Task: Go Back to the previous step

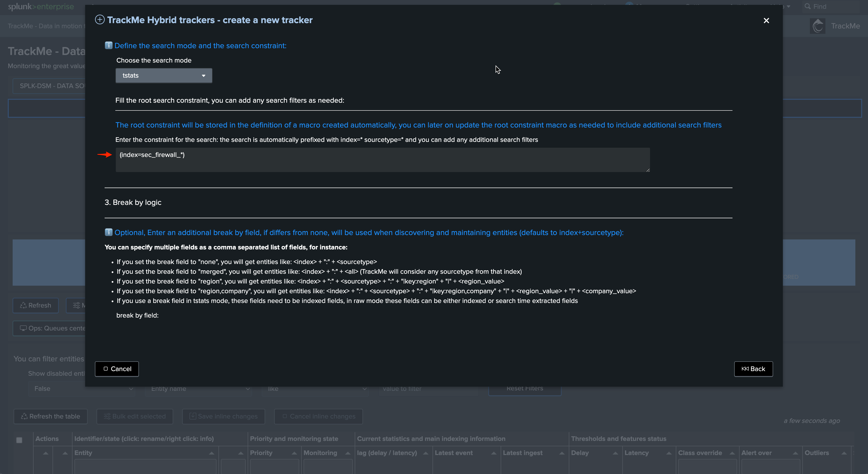Action: pos(753,369)
